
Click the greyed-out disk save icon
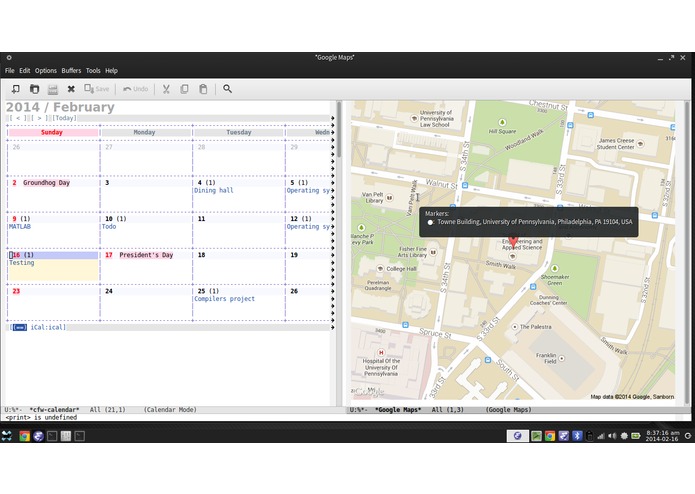[53, 89]
